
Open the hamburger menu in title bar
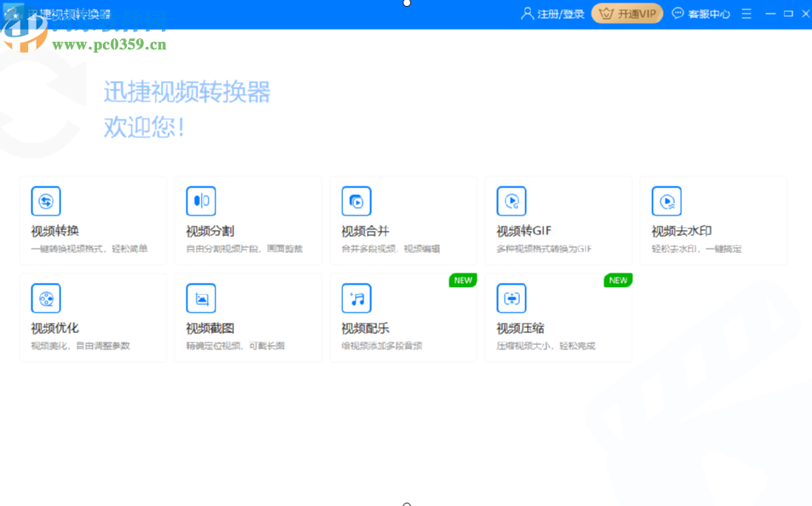tap(746, 14)
